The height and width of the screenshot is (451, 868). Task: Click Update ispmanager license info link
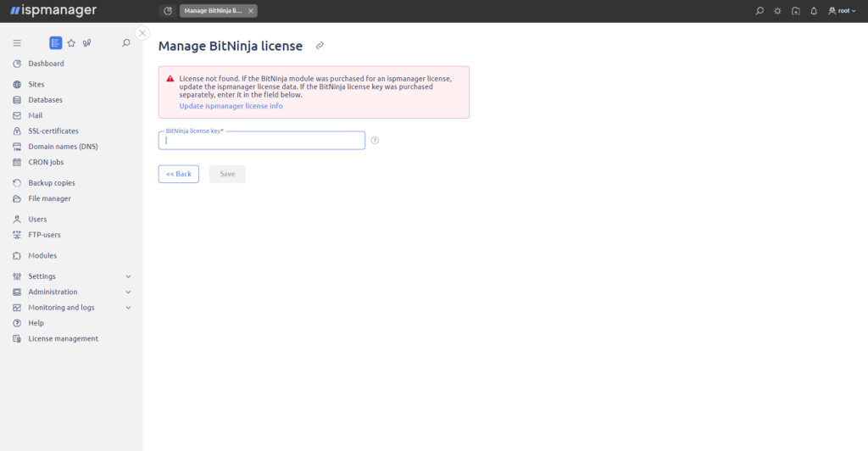coord(231,106)
